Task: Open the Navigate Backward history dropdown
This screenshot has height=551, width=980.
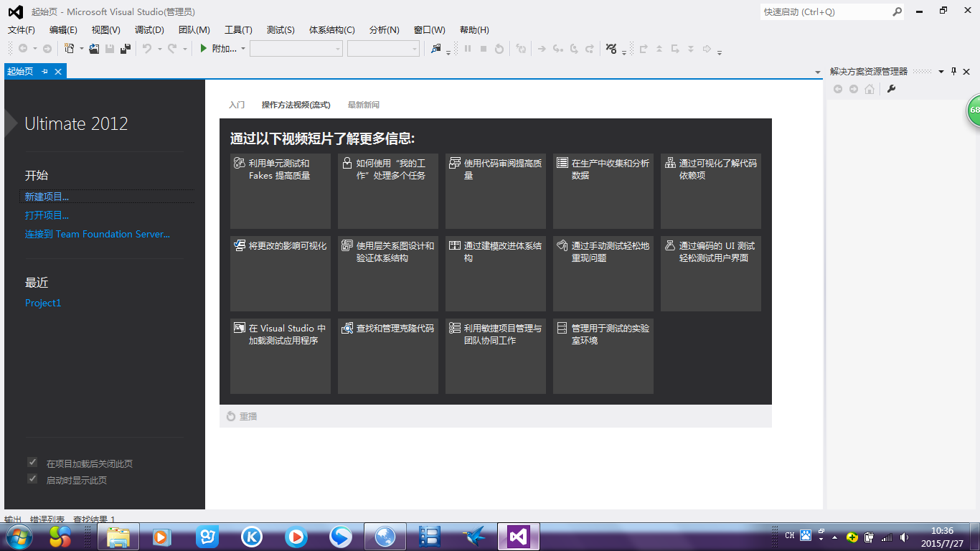Action: [34, 49]
